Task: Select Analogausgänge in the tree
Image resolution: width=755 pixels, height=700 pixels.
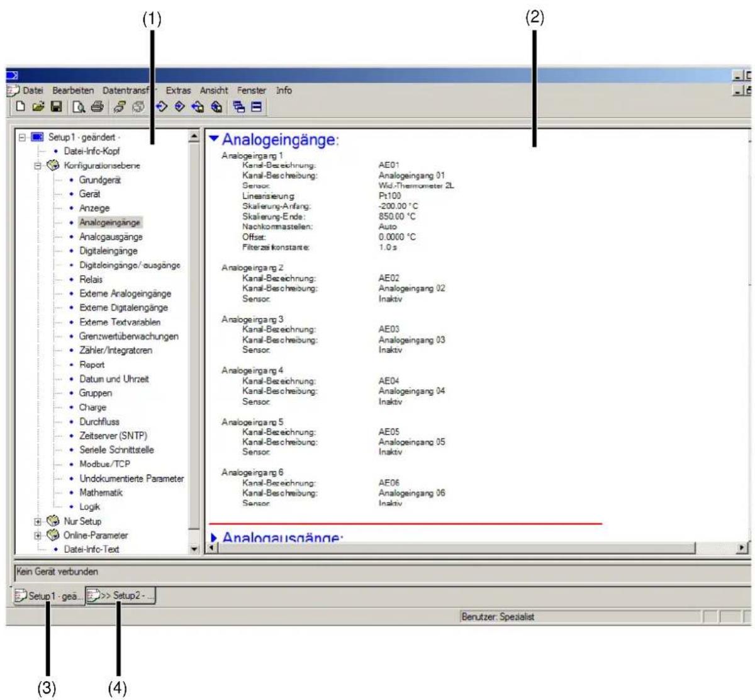Action: [111, 237]
